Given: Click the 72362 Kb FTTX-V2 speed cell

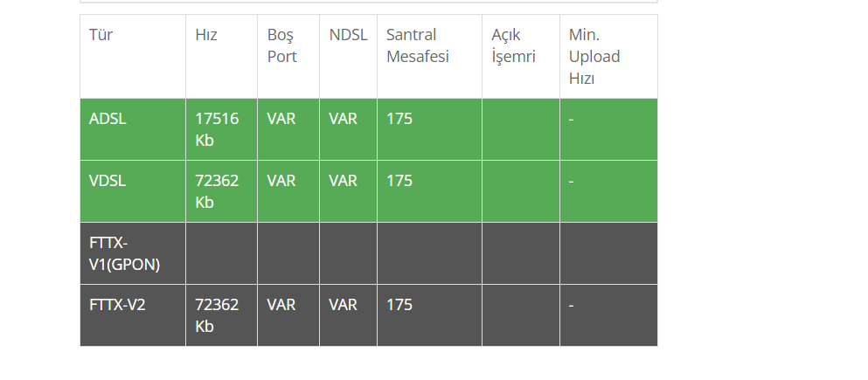Looking at the screenshot, I should click(x=221, y=315).
